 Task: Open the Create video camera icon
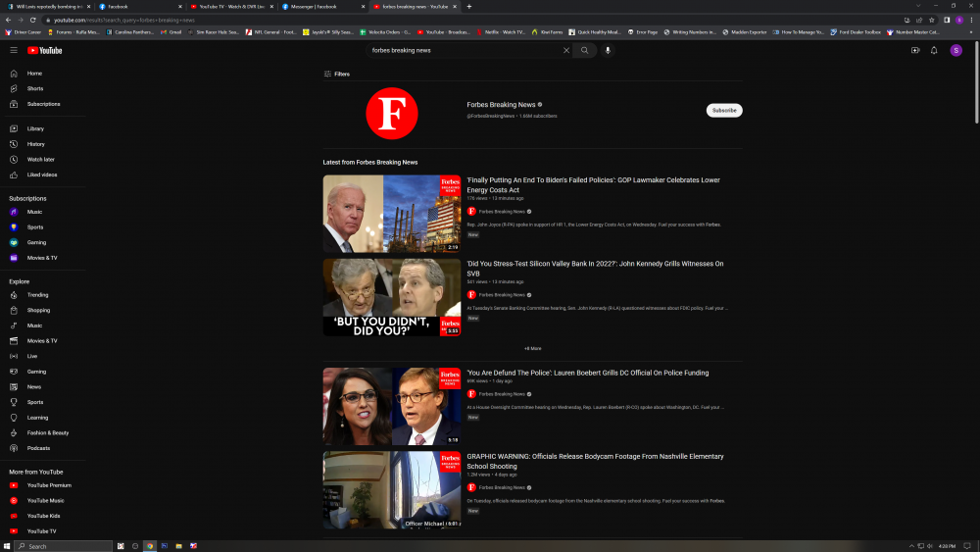point(915,50)
